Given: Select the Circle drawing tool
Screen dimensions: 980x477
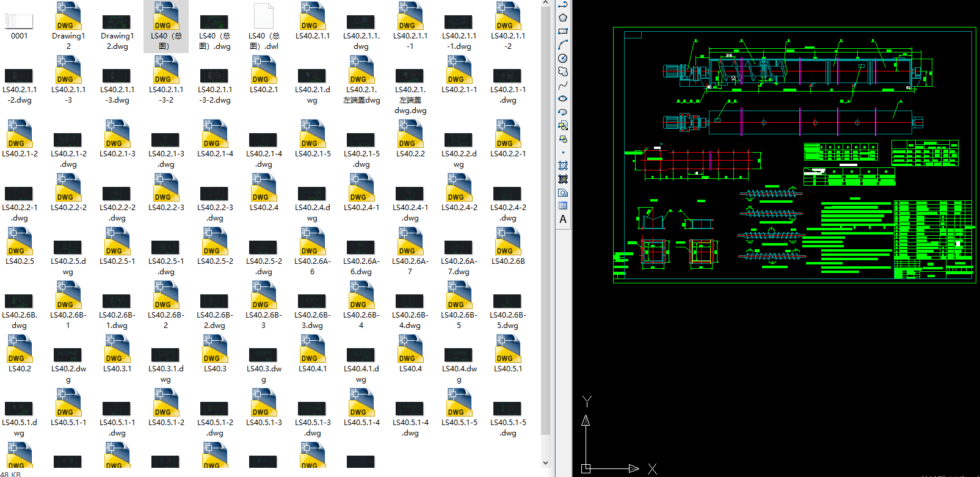Looking at the screenshot, I should 563,58.
